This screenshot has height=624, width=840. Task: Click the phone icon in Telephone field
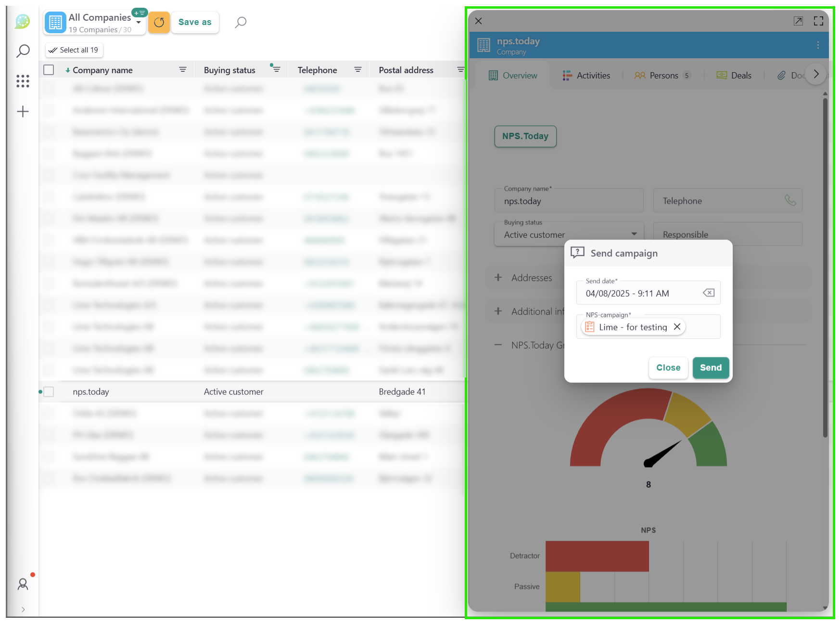(790, 200)
